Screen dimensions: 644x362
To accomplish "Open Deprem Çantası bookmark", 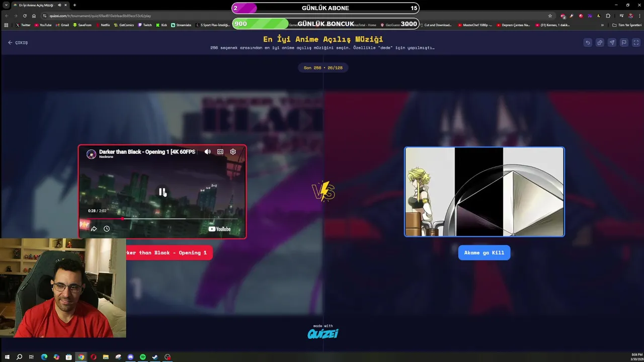I will point(513,25).
